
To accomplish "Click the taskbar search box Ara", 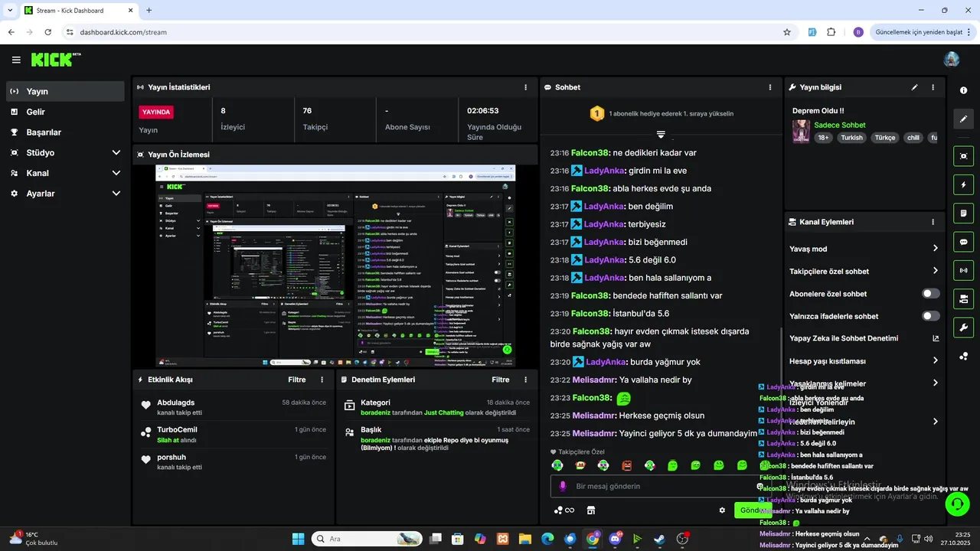I will tap(365, 539).
